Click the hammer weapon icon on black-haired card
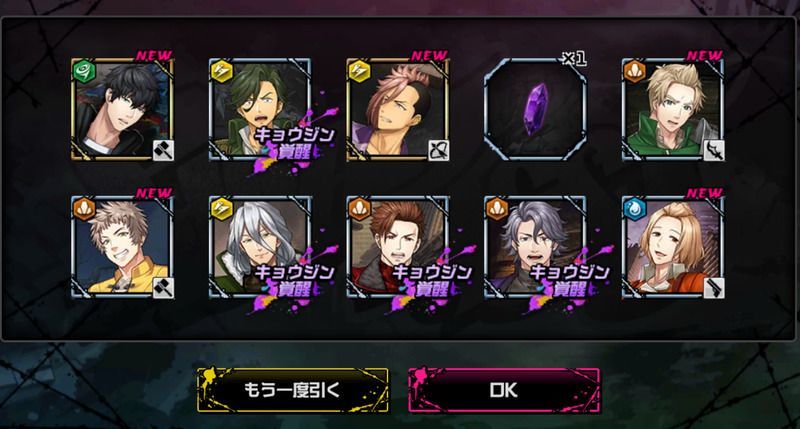The width and height of the screenshot is (800, 429). tap(163, 150)
